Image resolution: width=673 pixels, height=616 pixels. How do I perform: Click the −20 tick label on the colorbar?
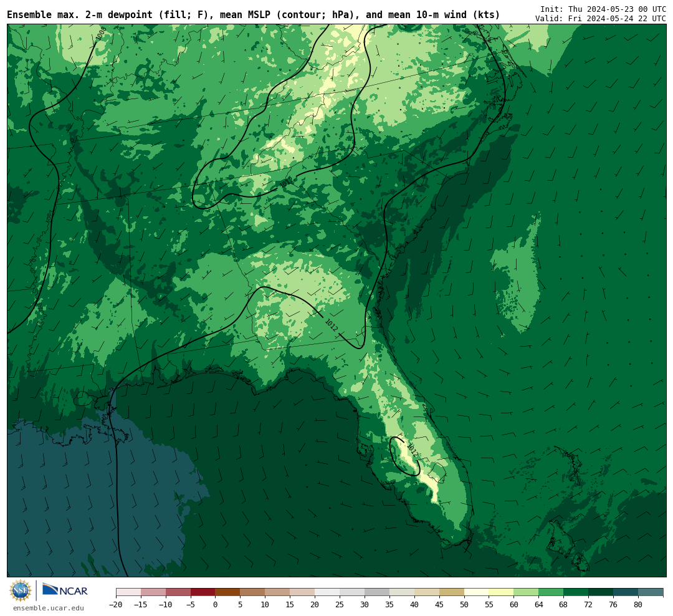[x=115, y=605]
